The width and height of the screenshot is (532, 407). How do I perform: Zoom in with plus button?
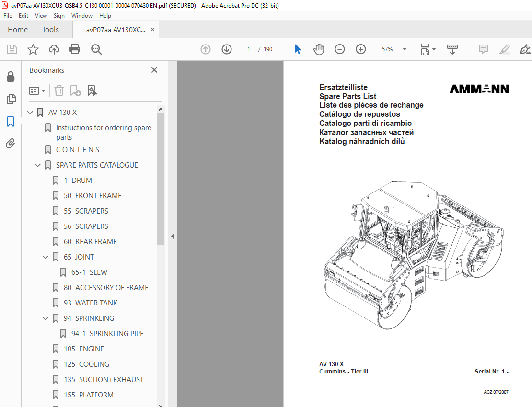361,49
